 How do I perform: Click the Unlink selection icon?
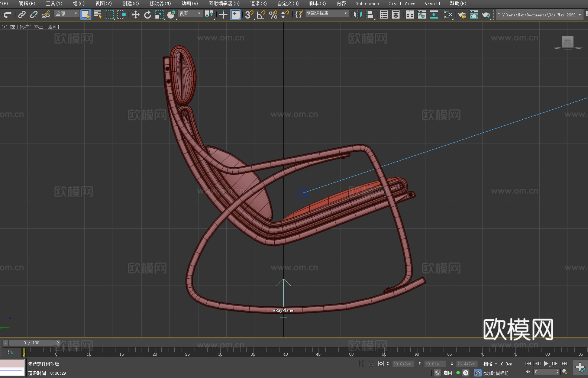pos(34,14)
